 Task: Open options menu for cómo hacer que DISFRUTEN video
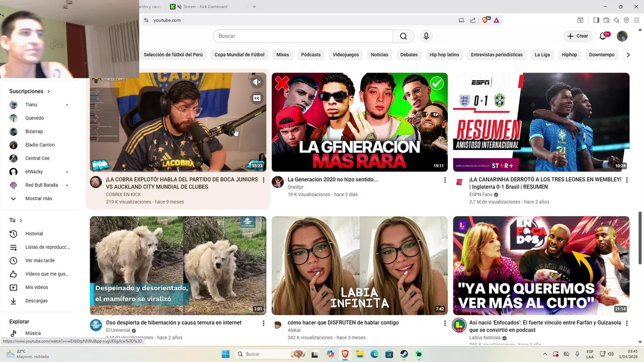[444, 323]
